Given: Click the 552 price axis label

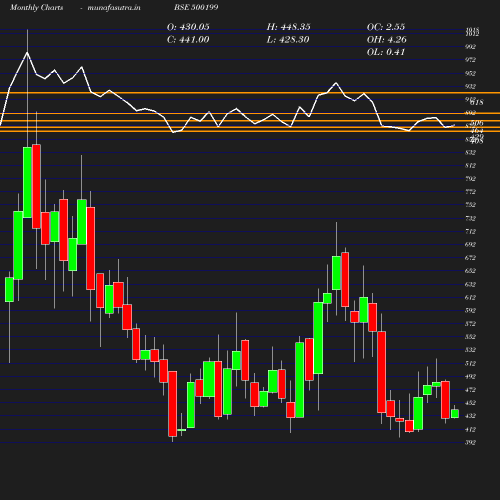Looking at the screenshot, I should pyautogui.click(x=470, y=337).
